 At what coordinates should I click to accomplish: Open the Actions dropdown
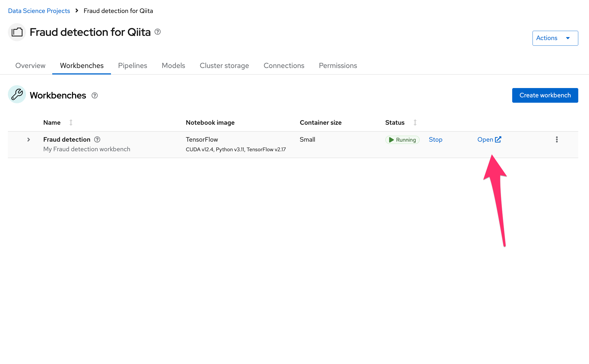pyautogui.click(x=555, y=38)
